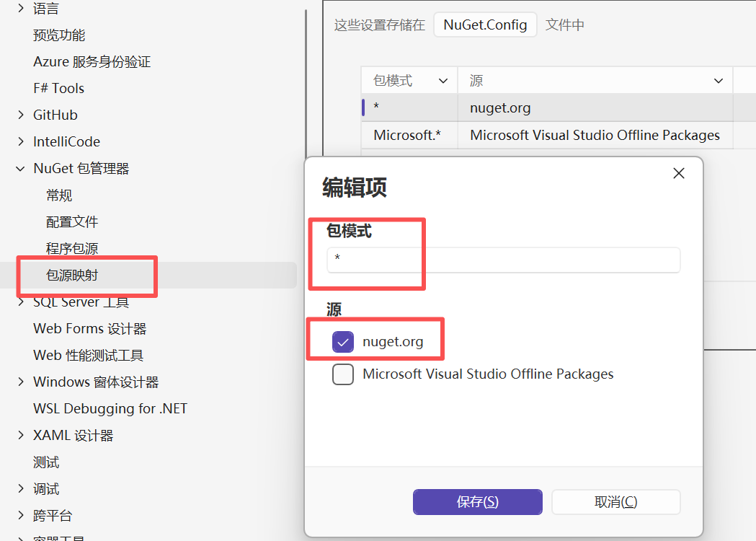Viewport: 756px width, 541px height.
Task: Expand the 语言 tree node
Action: [x=20, y=9]
